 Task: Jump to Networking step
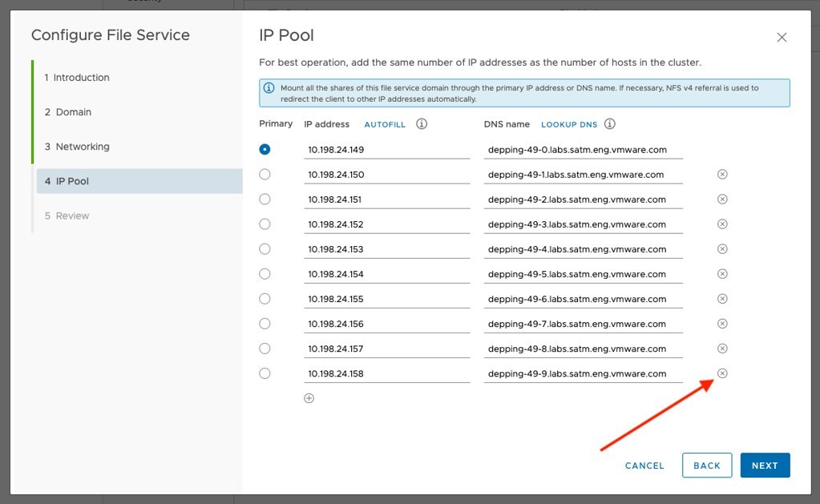[82, 147]
